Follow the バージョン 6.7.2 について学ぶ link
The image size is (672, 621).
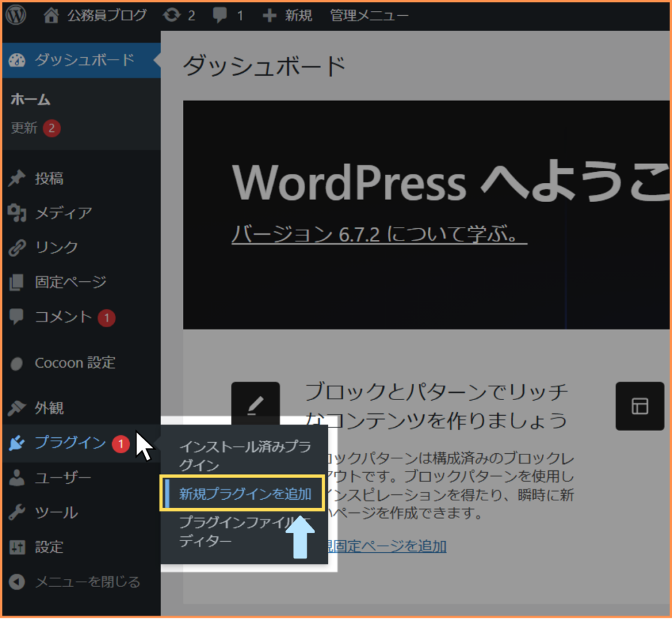(x=379, y=234)
